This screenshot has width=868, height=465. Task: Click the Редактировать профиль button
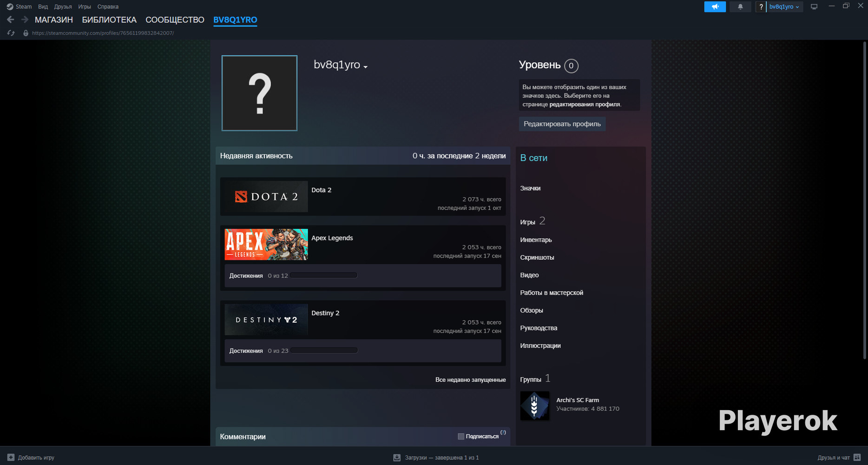[562, 124]
